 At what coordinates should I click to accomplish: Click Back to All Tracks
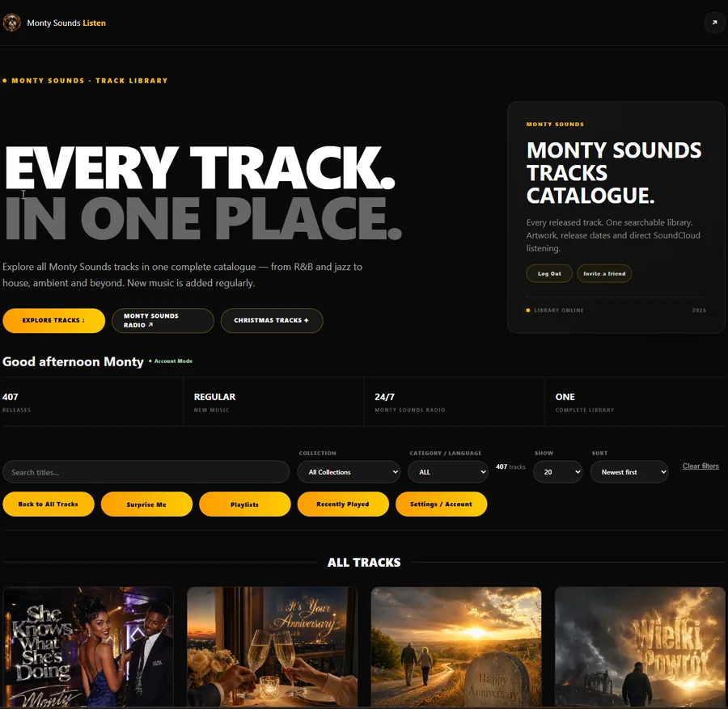click(49, 504)
